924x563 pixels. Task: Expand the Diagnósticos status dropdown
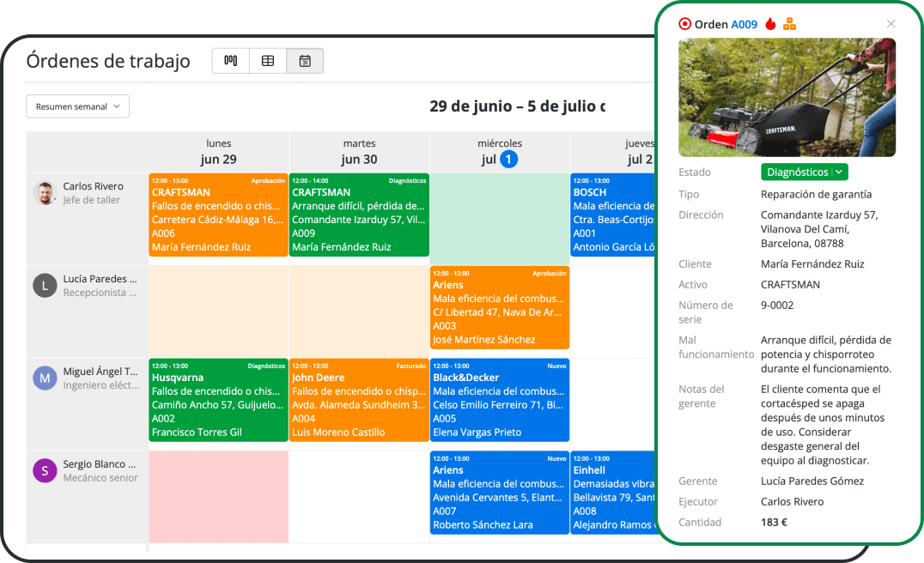pos(805,172)
